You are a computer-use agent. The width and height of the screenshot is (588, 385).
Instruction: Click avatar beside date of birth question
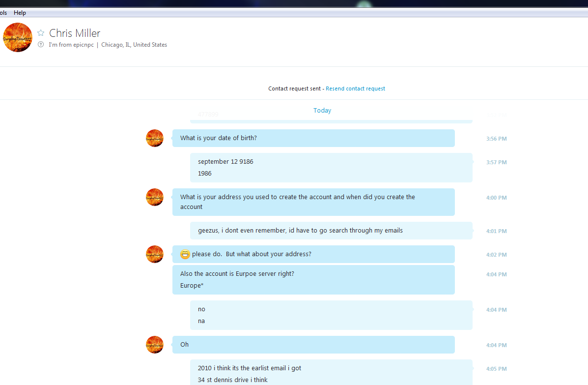[155, 138]
